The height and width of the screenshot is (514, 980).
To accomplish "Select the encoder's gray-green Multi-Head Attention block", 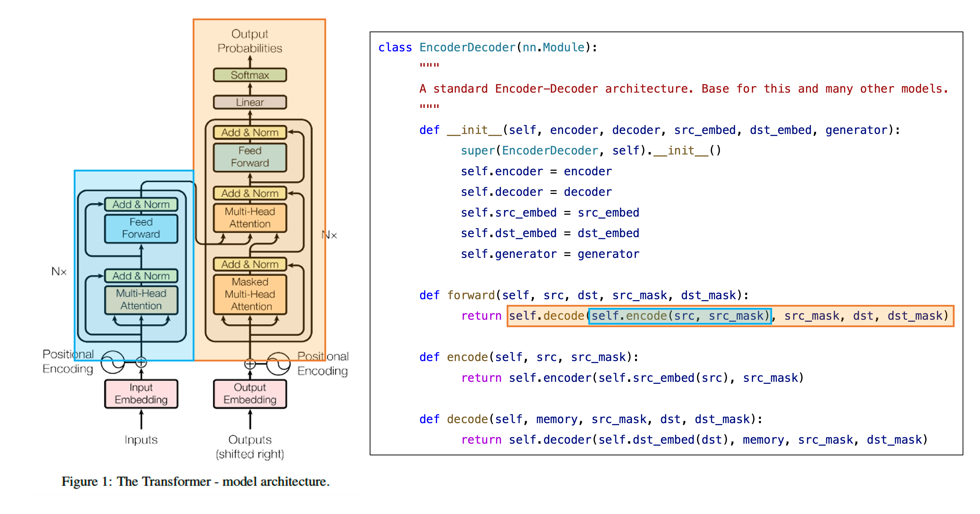I will [141, 300].
